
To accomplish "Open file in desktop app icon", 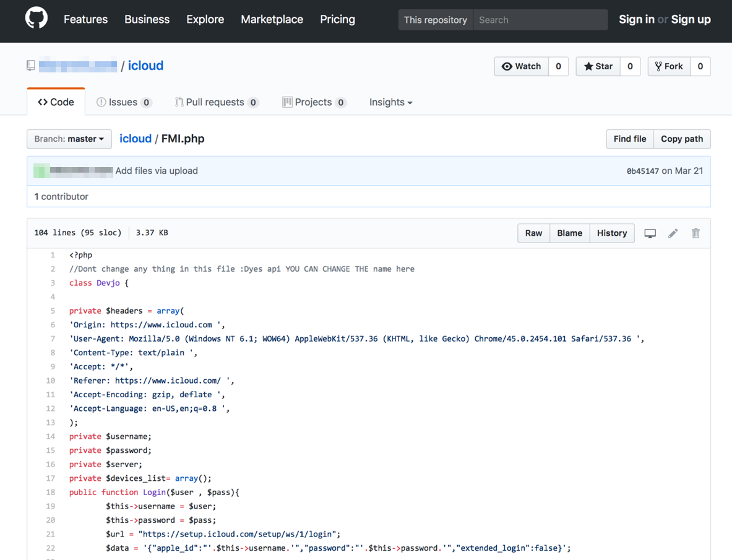I will 650,233.
